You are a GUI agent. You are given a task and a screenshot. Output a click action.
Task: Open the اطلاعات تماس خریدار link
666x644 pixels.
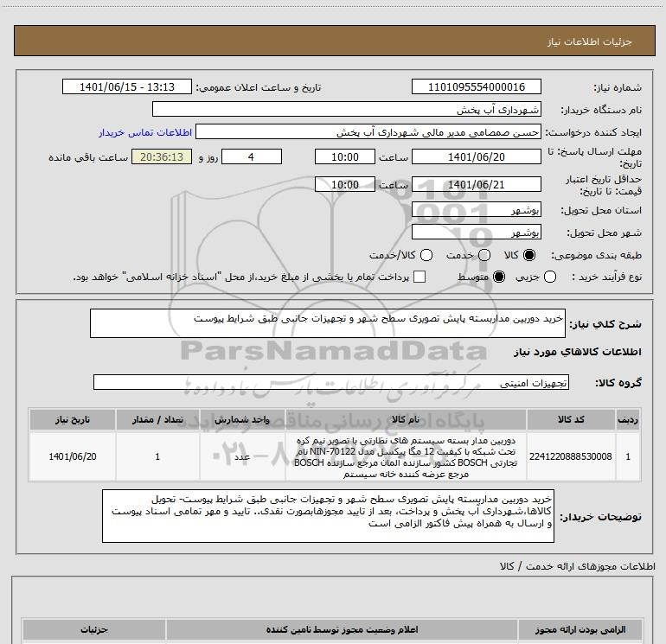[145, 132]
